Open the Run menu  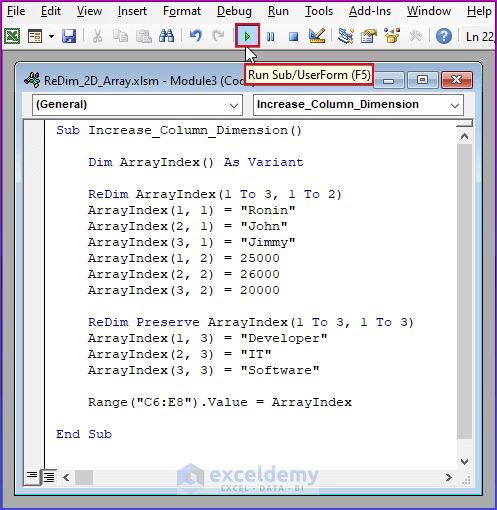click(278, 11)
